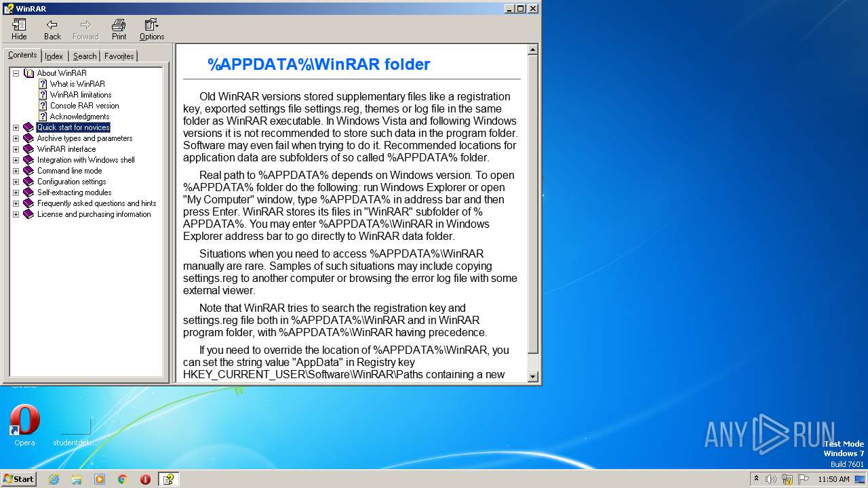
Task: Open the Opera desktop shortcut
Action: [x=24, y=425]
